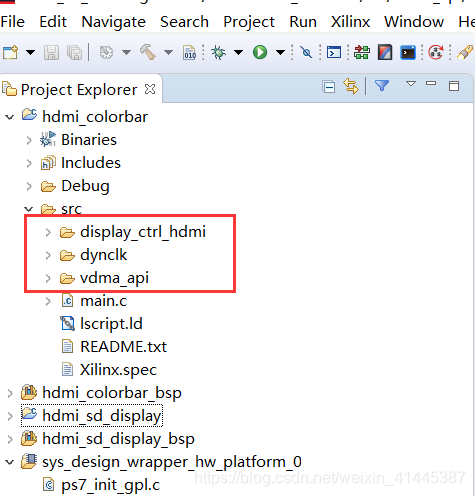
Task: Toggle Link with Editor
Action: coord(351,86)
